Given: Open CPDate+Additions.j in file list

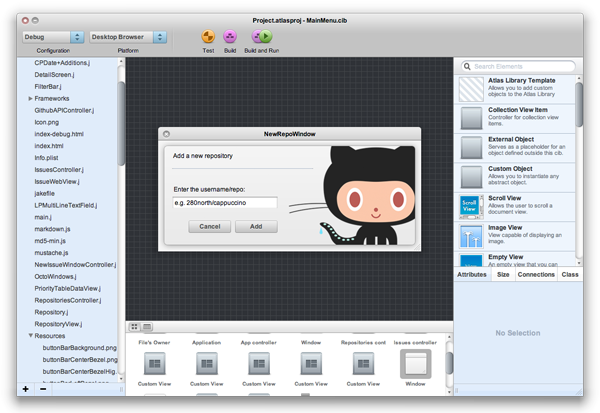Looking at the screenshot, I should click(62, 63).
